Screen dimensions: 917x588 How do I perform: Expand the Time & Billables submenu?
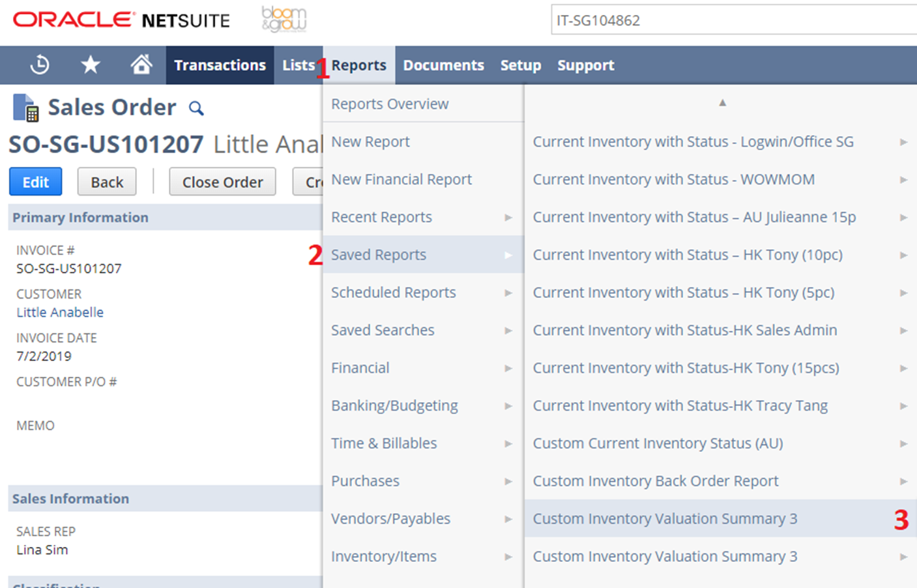coord(423,443)
